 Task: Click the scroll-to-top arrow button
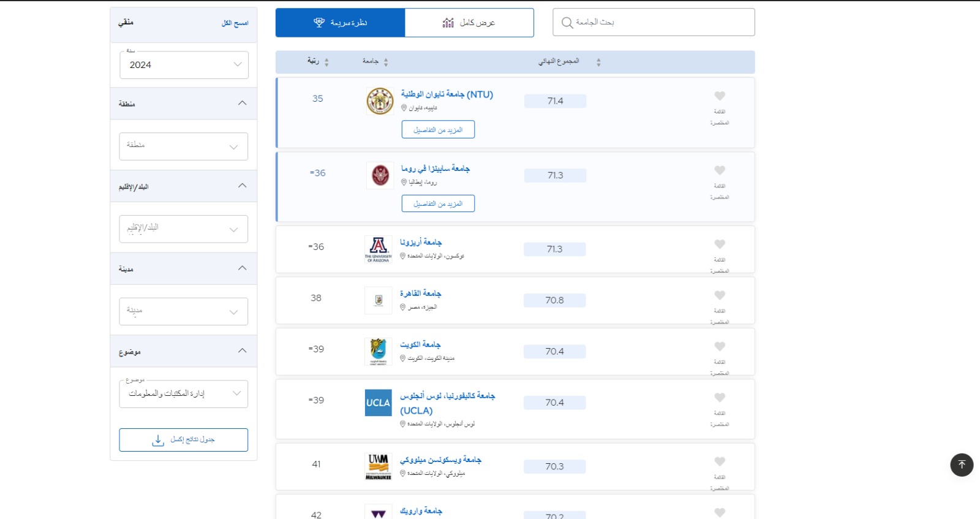point(962,465)
